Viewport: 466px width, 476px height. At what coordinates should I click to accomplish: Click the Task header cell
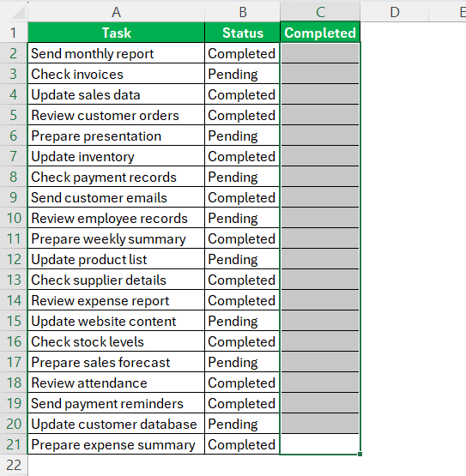[116, 33]
